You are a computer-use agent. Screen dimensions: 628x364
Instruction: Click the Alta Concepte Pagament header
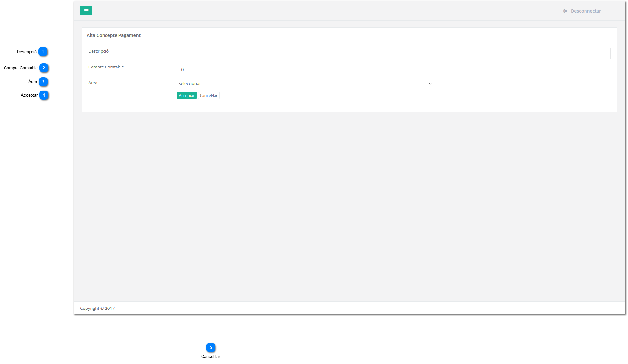point(113,35)
